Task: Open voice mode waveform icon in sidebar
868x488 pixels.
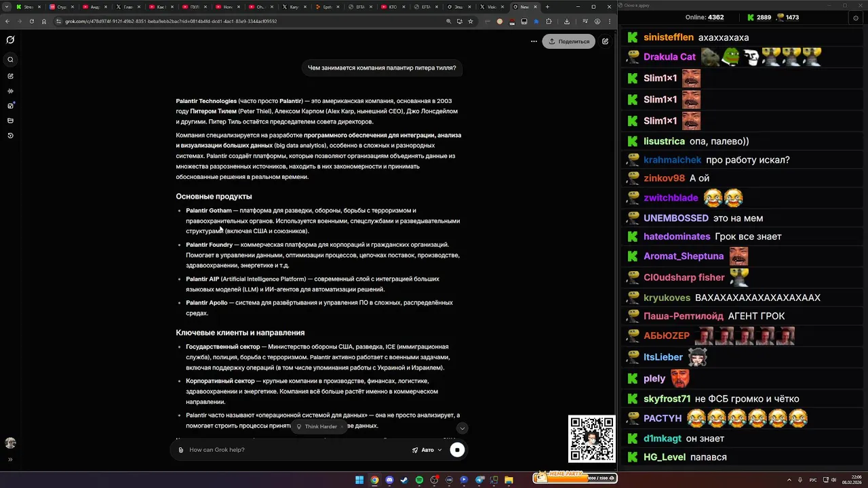Action: point(10,91)
